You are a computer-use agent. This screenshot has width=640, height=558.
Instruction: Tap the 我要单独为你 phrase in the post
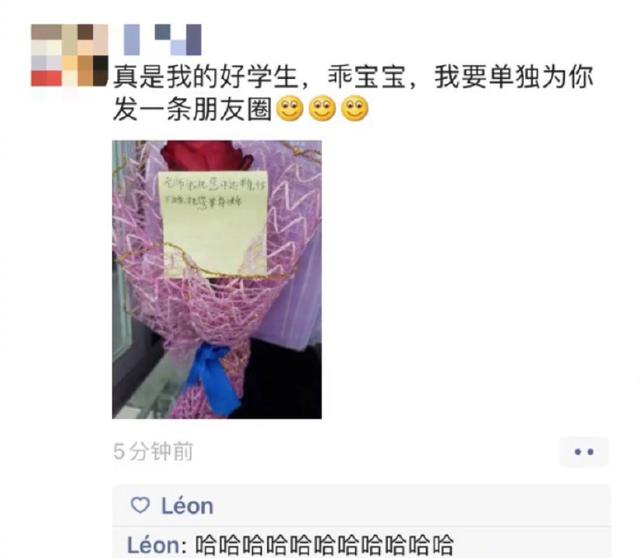pos(514,77)
